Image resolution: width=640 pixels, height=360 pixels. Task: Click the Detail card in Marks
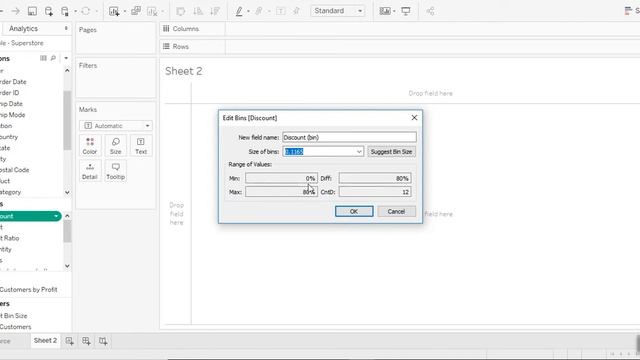(x=90, y=171)
